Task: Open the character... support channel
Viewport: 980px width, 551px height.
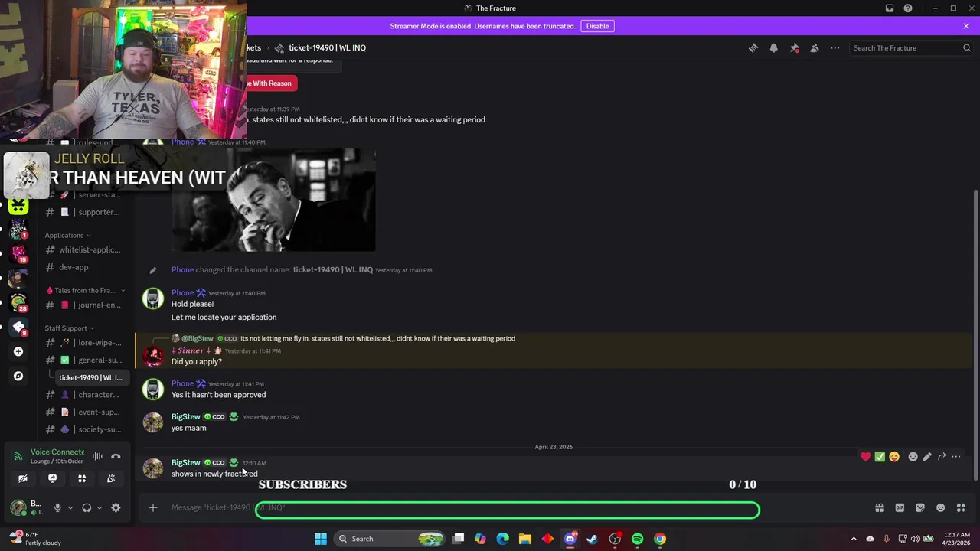Action: point(84,395)
